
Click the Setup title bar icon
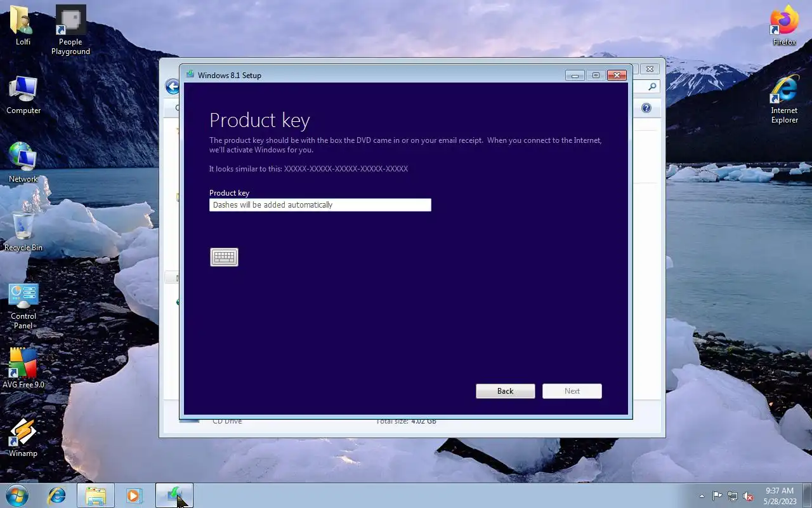[x=190, y=74]
